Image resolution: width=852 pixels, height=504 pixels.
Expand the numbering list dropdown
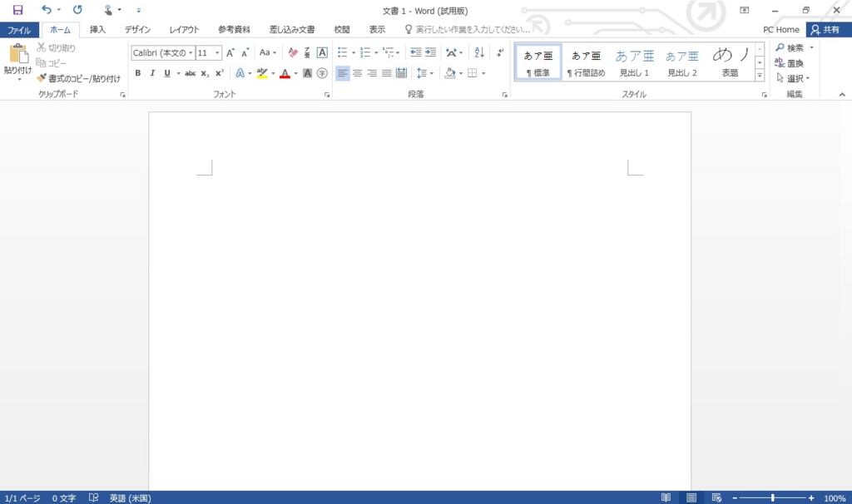[376, 52]
